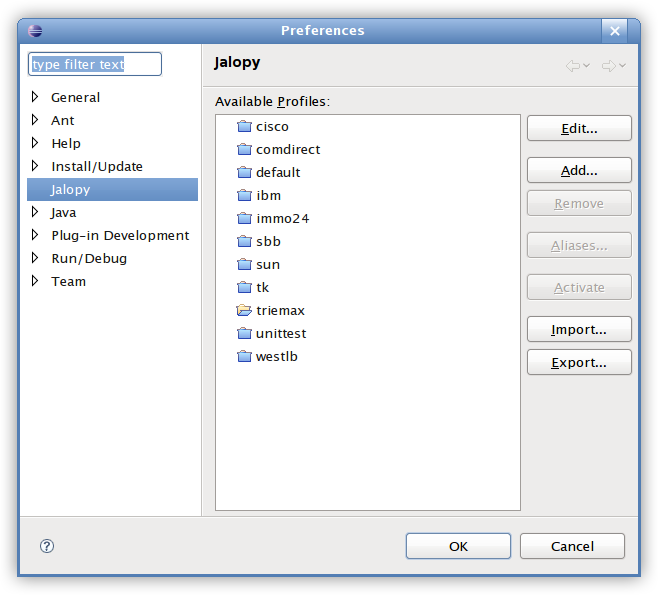This screenshot has width=658, height=595.
Task: Click the tk profile folder icon
Action: point(244,287)
